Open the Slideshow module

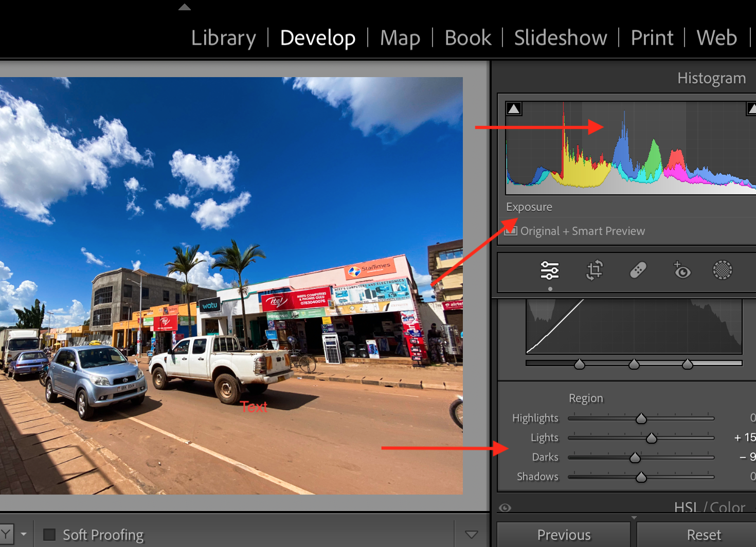(560, 38)
